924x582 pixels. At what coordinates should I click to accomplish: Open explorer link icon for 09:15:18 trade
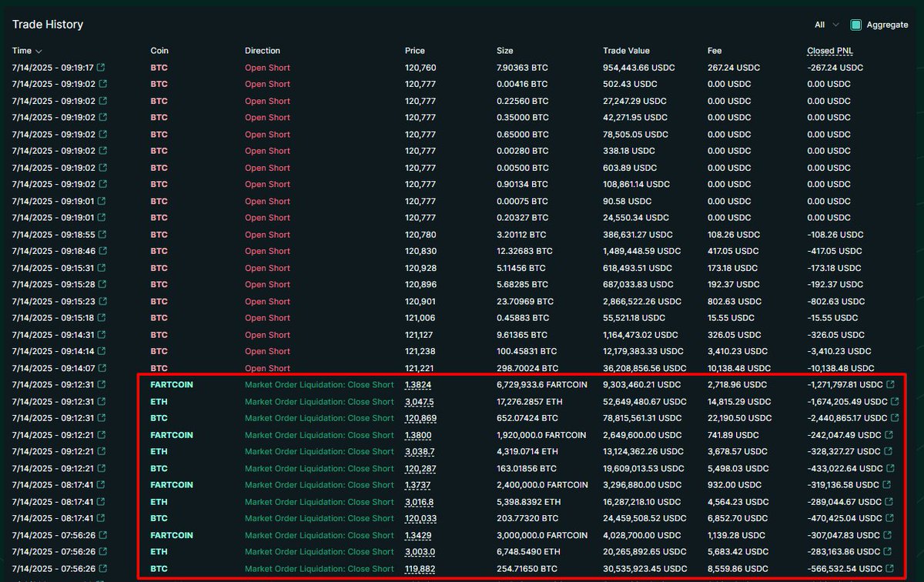pyautogui.click(x=102, y=318)
